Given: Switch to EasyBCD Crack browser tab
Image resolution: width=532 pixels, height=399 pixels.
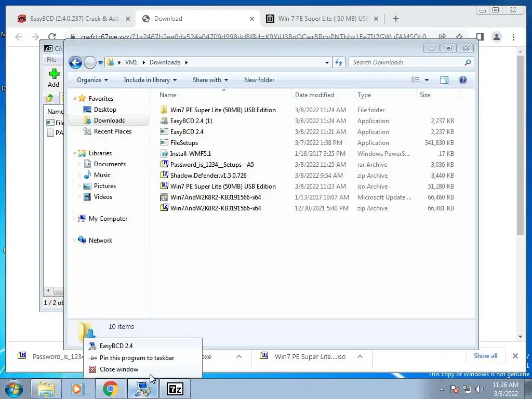Looking at the screenshot, I should pos(74,19).
